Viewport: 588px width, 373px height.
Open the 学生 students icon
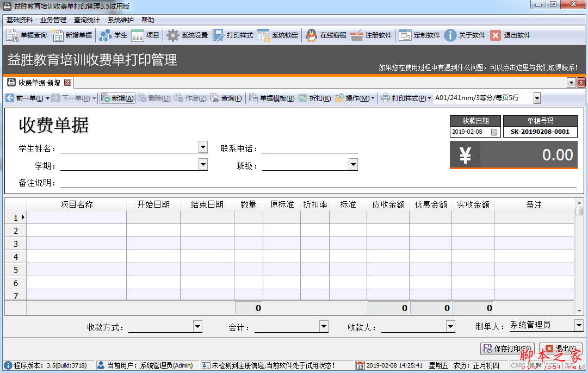tap(106, 35)
